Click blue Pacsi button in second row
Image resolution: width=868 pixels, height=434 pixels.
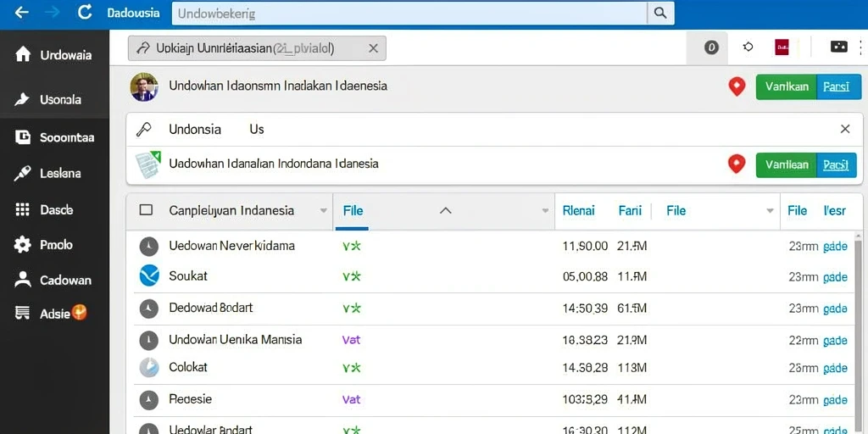coord(837,165)
